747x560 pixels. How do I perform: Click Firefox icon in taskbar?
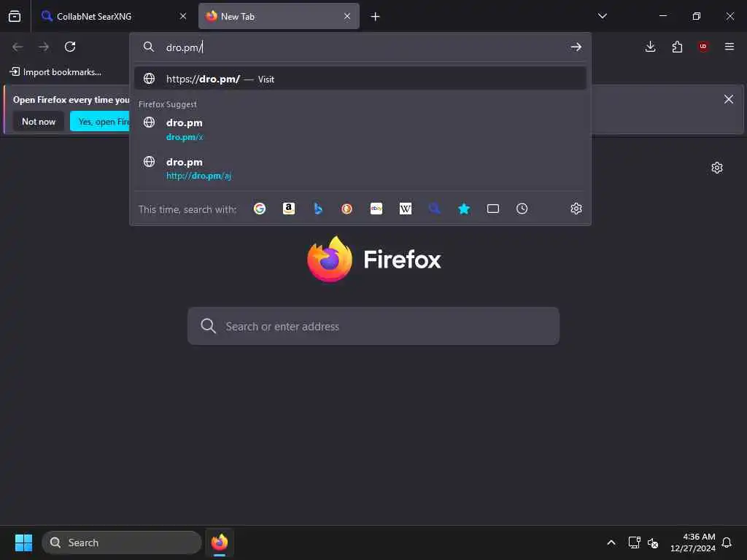[x=220, y=542]
